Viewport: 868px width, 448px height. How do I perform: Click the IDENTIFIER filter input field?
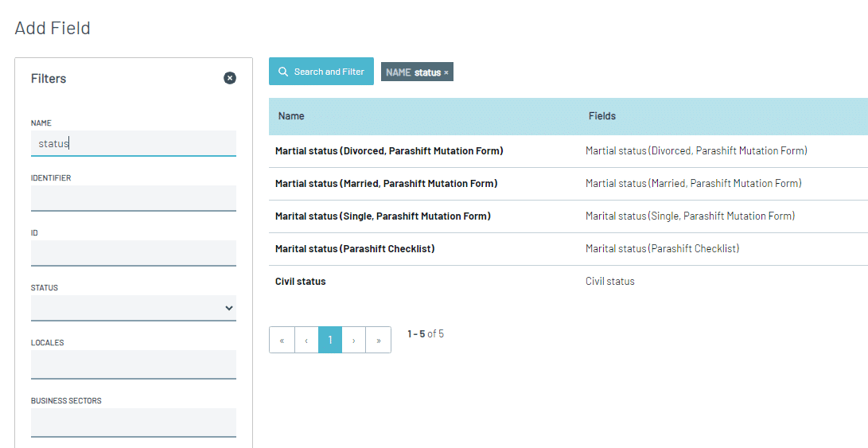click(x=134, y=198)
